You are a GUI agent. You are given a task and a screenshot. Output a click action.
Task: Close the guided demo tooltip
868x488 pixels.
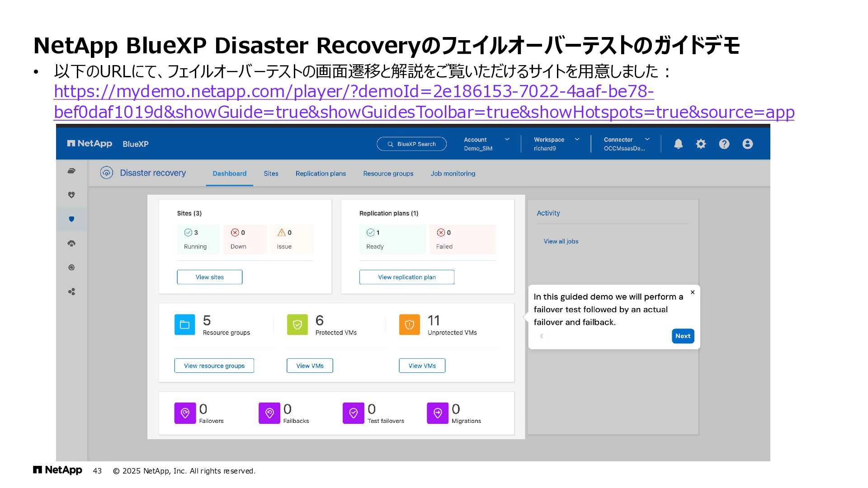692,292
